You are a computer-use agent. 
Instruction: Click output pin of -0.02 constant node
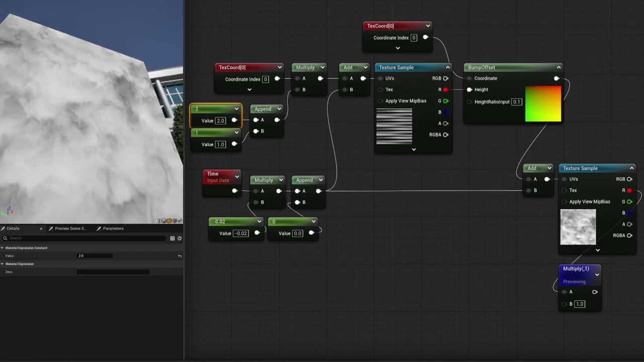tap(257, 233)
